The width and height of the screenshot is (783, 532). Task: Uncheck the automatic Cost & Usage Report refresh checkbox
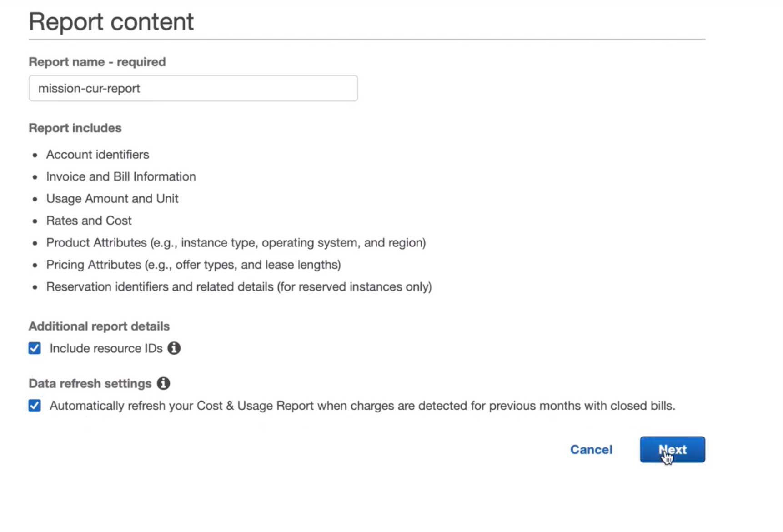(x=35, y=406)
